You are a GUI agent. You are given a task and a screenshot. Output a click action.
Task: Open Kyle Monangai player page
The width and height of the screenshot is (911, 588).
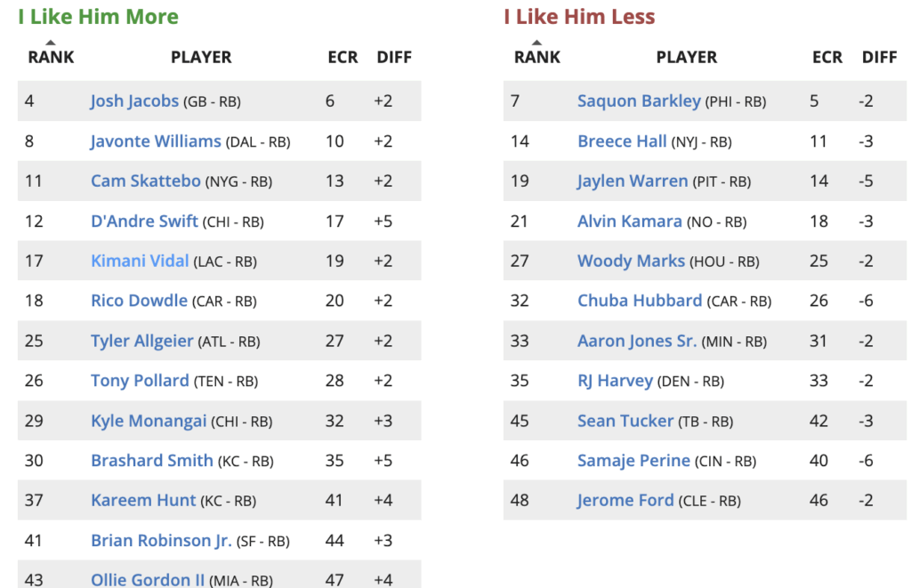pyautogui.click(x=149, y=421)
